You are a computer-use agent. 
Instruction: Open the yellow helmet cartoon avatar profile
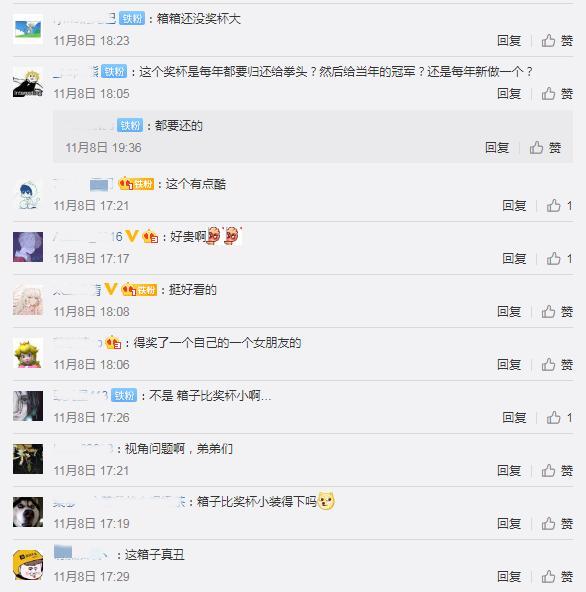pyautogui.click(x=28, y=565)
